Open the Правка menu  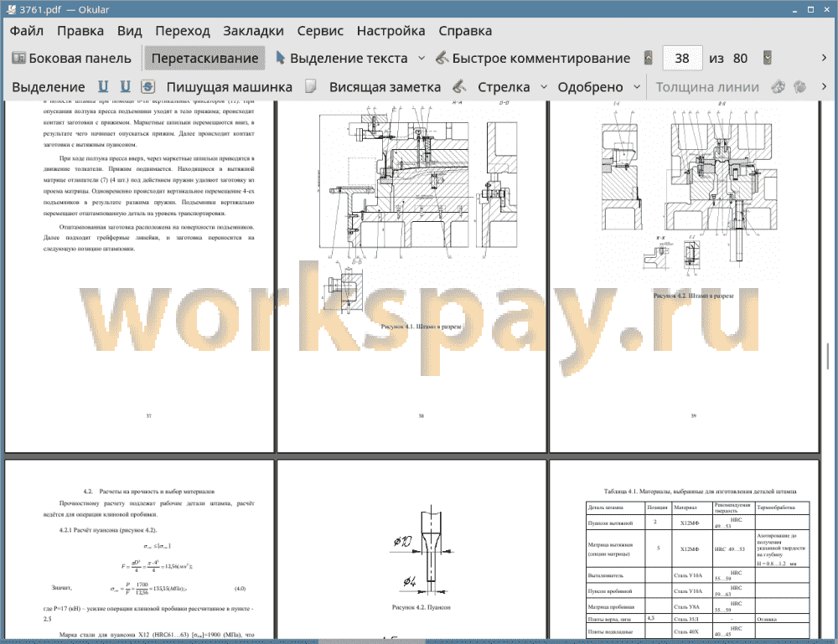[80, 31]
